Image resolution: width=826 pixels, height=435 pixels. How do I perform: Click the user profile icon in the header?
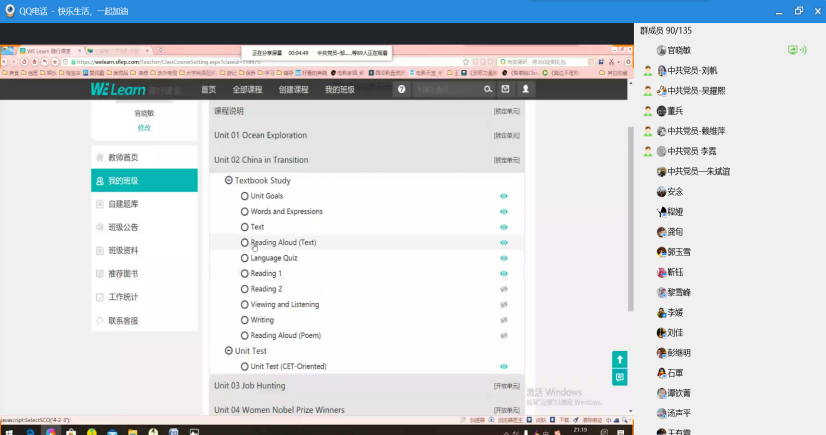(x=526, y=89)
